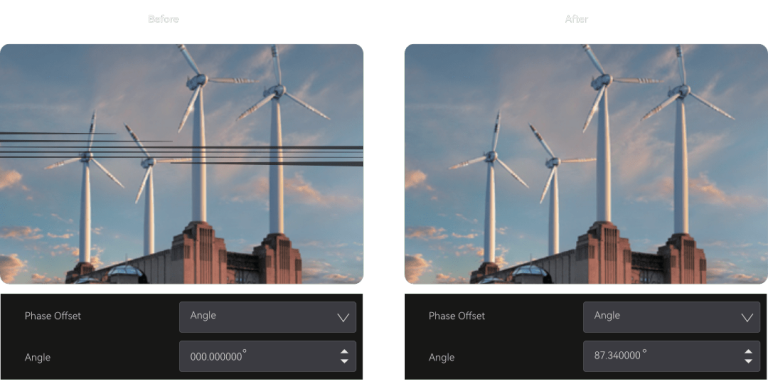Click the chevron arrow on Before Angle dropdown
This screenshot has height=384, width=768.
coord(343,317)
